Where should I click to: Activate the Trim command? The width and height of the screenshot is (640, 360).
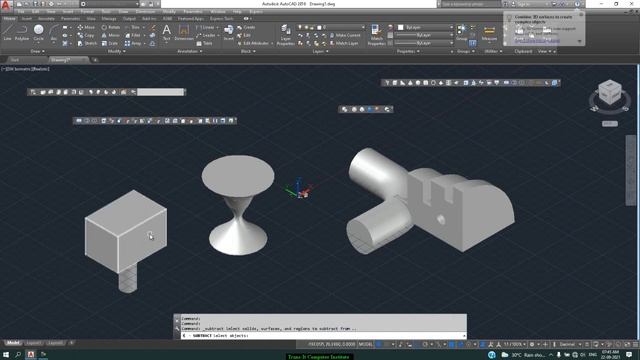pos(132,27)
